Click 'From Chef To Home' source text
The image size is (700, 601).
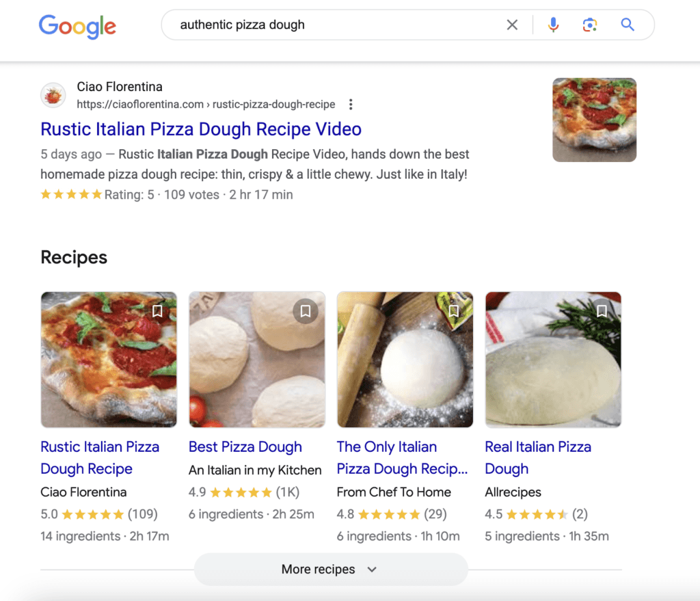tap(394, 492)
